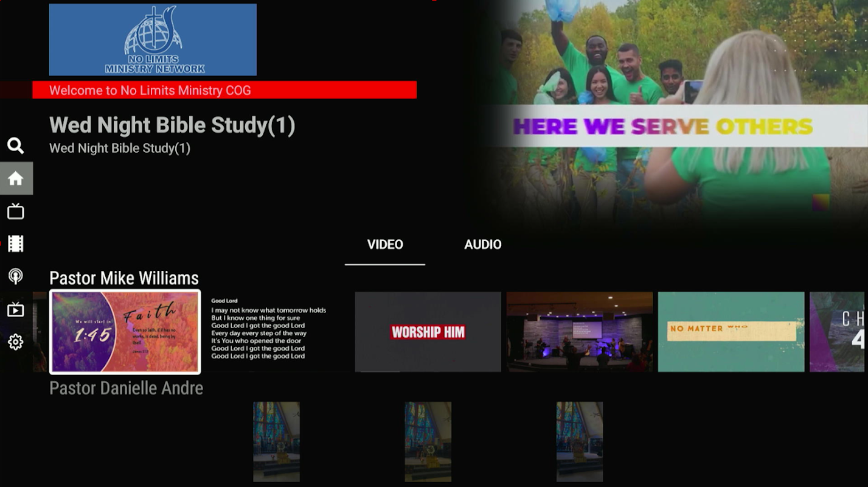The height and width of the screenshot is (487, 868).
Task: Select the Home icon in sidebar
Action: coord(16,178)
